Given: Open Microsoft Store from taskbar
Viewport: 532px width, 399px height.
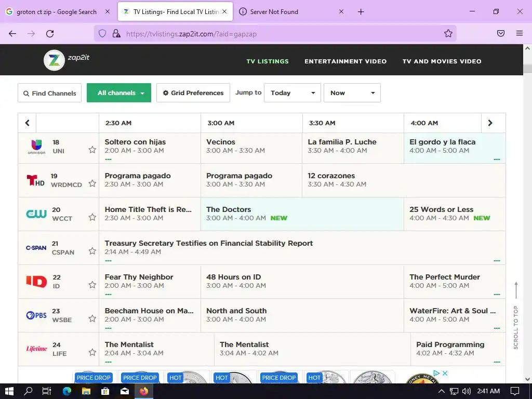Looking at the screenshot, I should click(x=105, y=391).
